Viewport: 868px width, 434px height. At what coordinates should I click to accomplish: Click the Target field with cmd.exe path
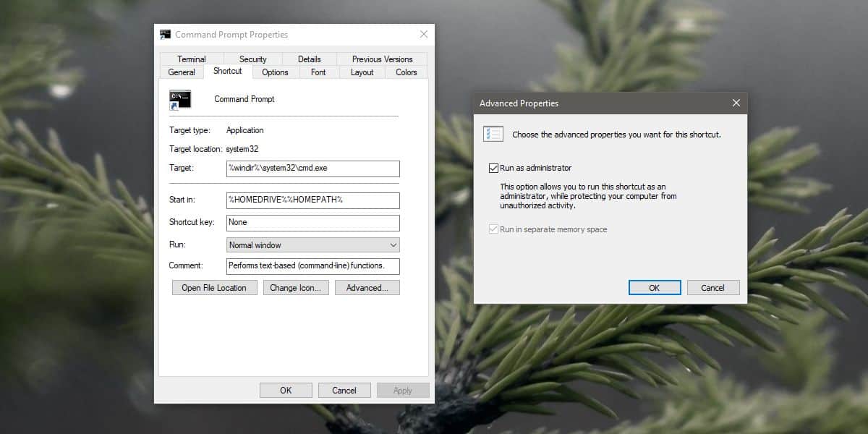pyautogui.click(x=313, y=169)
